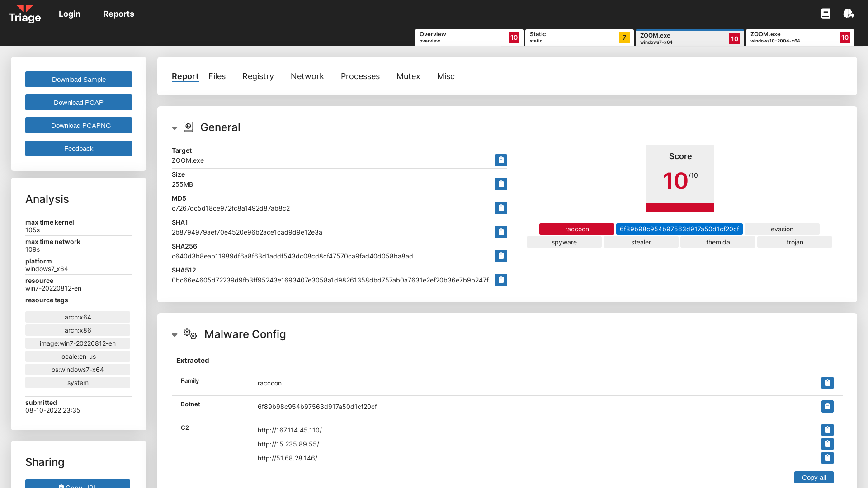
Task: Click the Download PCAP button
Action: (x=79, y=102)
